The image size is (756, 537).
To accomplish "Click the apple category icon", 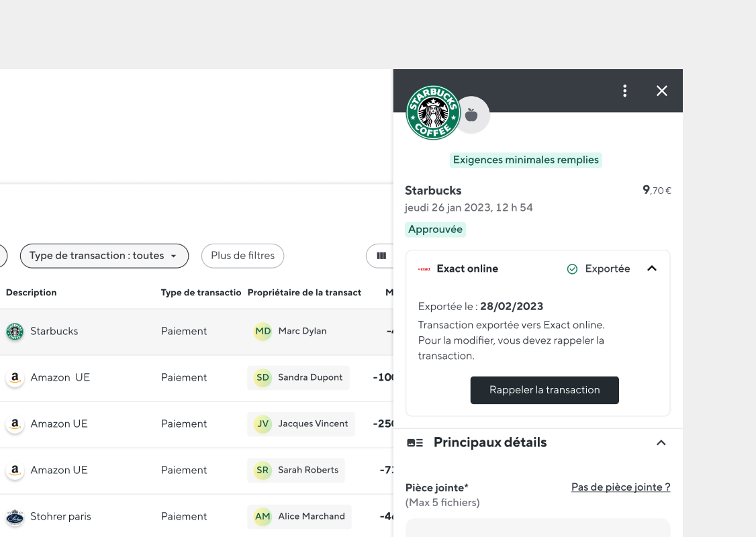I will (471, 115).
